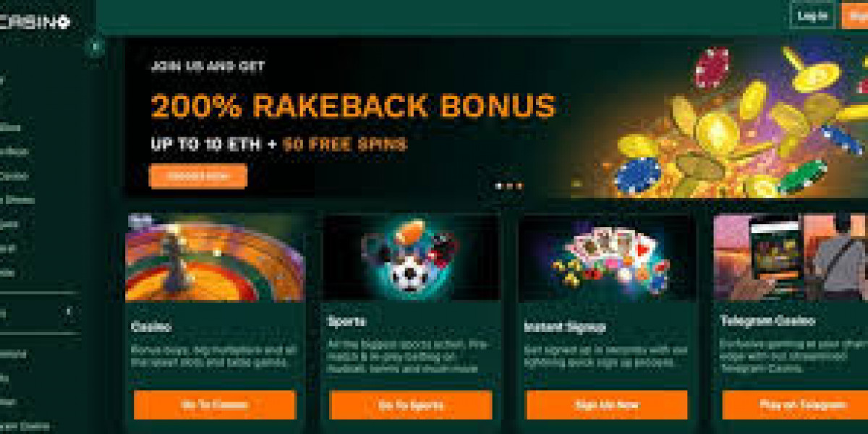
Task: Expand the sidebar dropdown with the arrow
Action: coord(69,312)
